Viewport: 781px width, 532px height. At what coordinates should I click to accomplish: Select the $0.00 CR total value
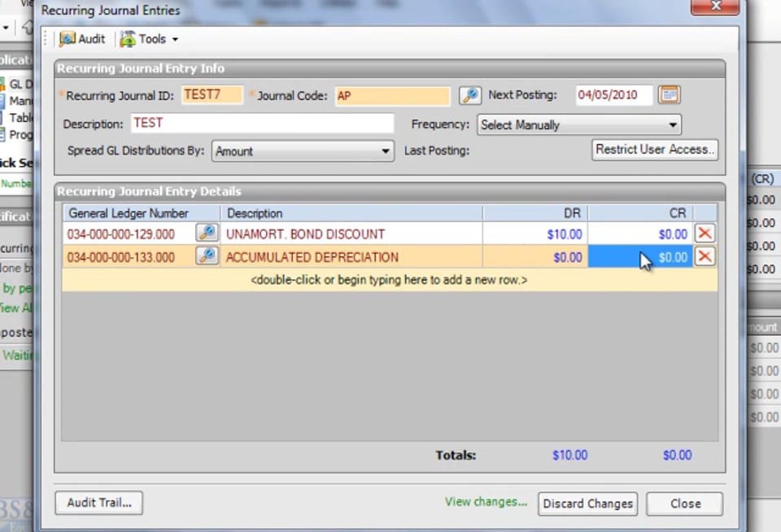[678, 455]
